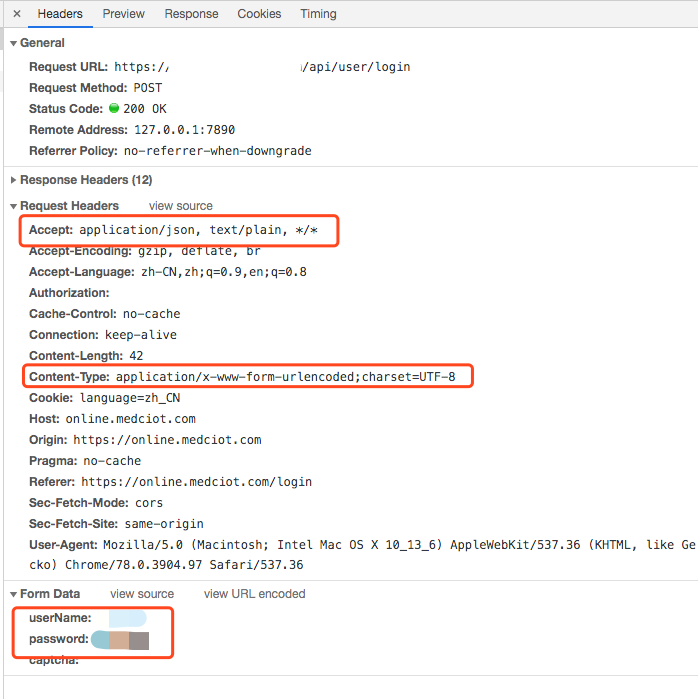
Task: Click the User-Agent header value
Action: (362, 555)
